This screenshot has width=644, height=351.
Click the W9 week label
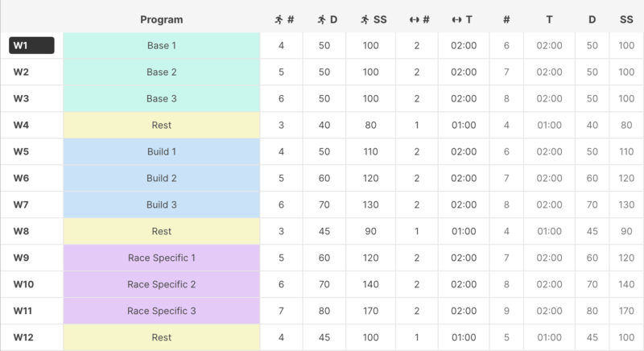[x=22, y=258]
